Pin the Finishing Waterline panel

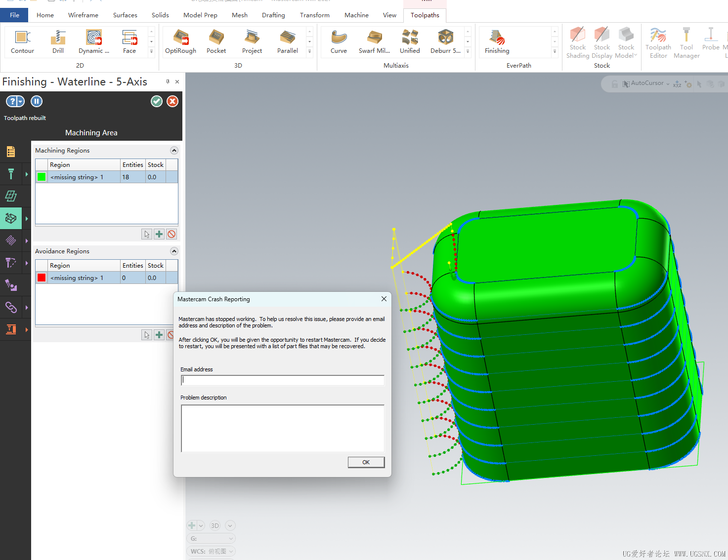point(168,81)
